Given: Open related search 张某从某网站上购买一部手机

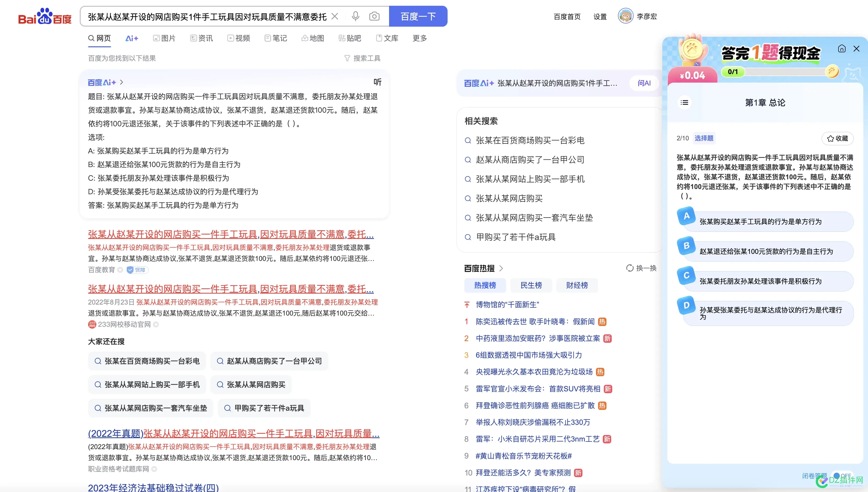Looking at the screenshot, I should pyautogui.click(x=530, y=179).
